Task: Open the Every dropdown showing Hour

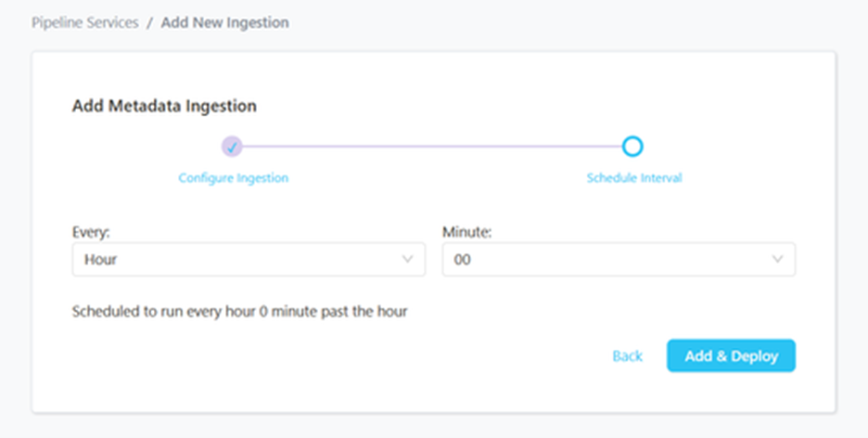Action: [x=248, y=260]
